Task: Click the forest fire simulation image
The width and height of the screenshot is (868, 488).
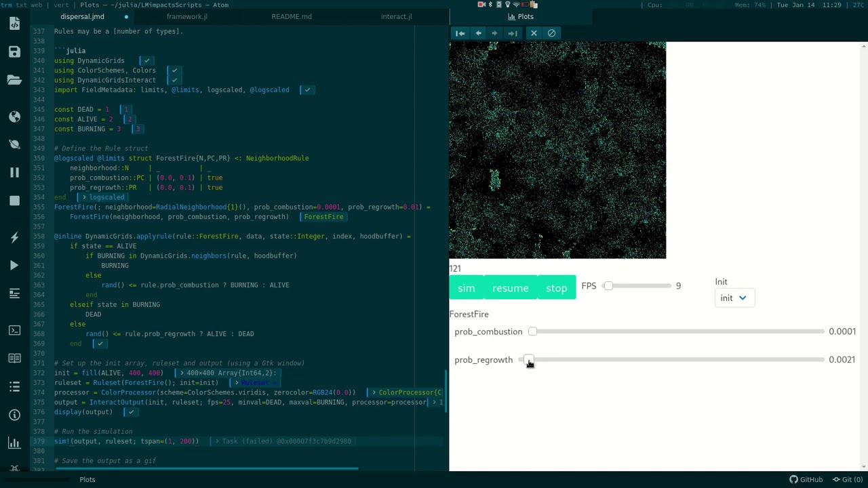Action: coord(557,150)
